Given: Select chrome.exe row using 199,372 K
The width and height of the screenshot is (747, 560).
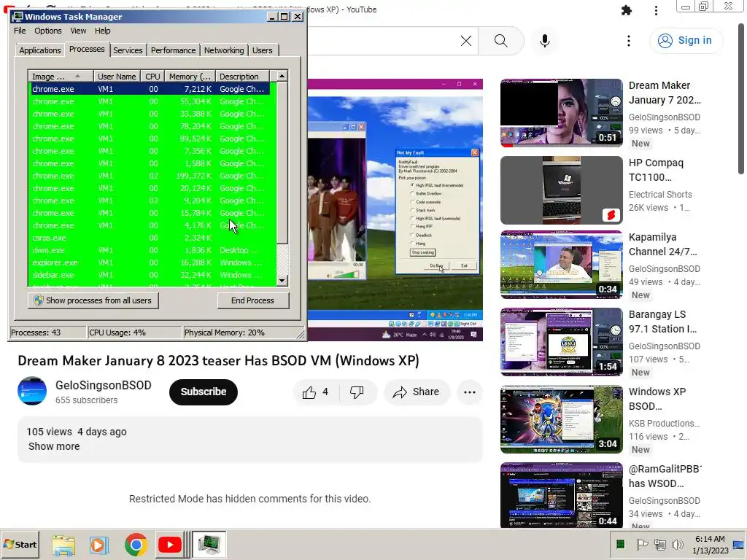Looking at the screenshot, I should coord(152,176).
